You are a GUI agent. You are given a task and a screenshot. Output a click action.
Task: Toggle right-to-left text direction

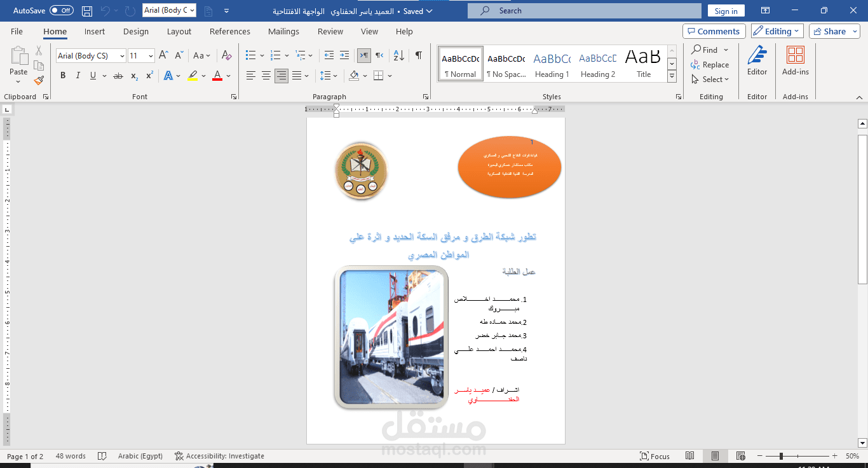[x=379, y=55]
